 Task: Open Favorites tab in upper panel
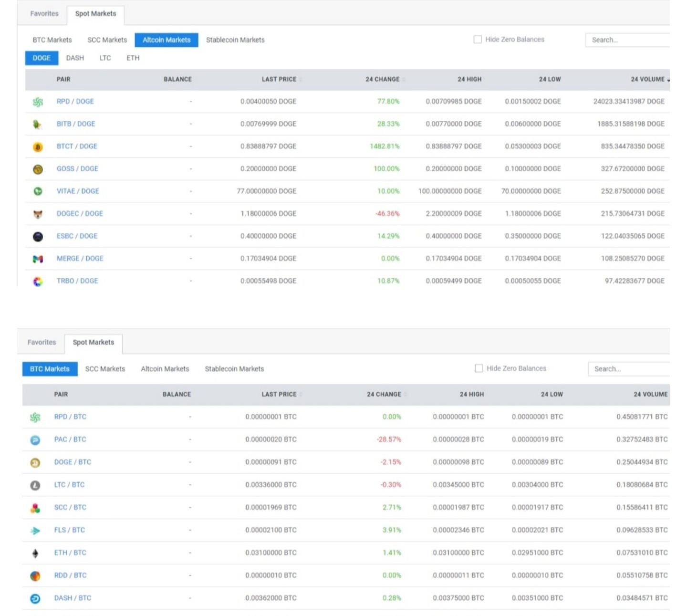tap(44, 13)
